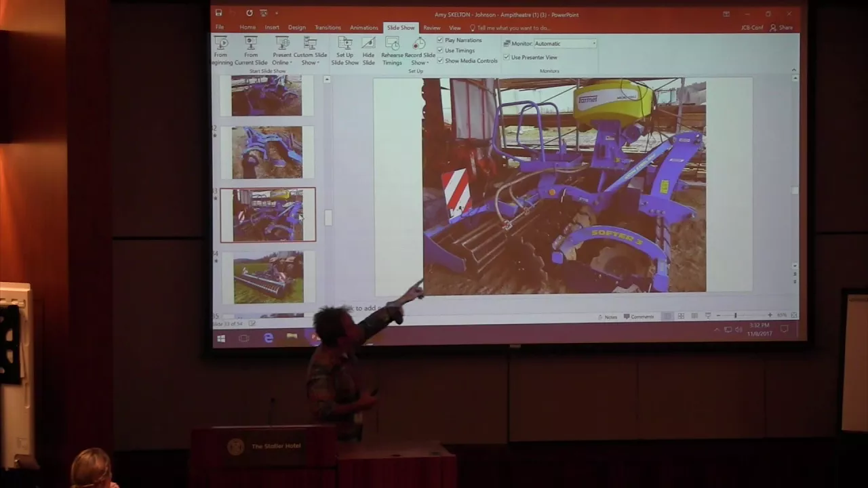Click the Redo/Repeat icon in title bar
This screenshot has height=488, width=868.
(x=250, y=13)
